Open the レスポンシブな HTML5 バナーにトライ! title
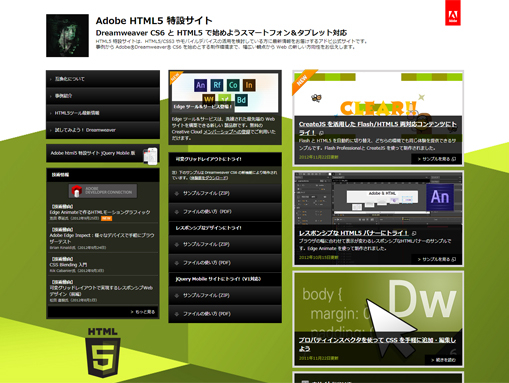This screenshot has height=383, width=509. [x=353, y=233]
